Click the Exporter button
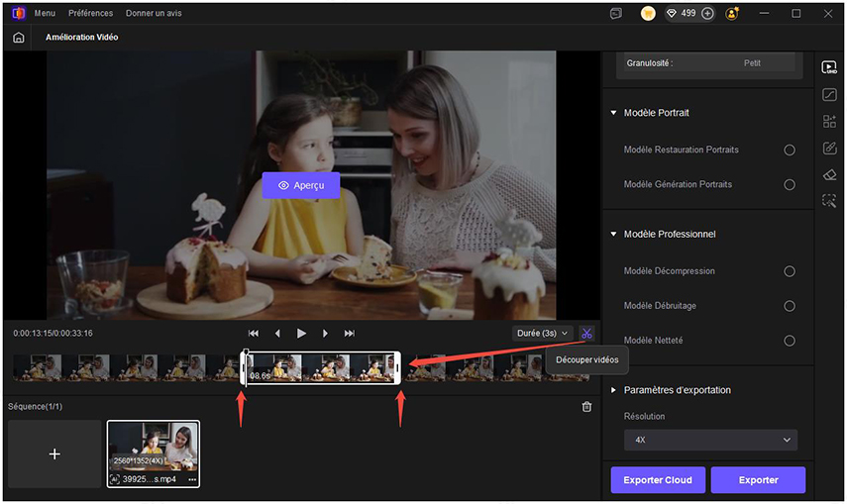This screenshot has height=504, width=847. pyautogui.click(x=759, y=479)
